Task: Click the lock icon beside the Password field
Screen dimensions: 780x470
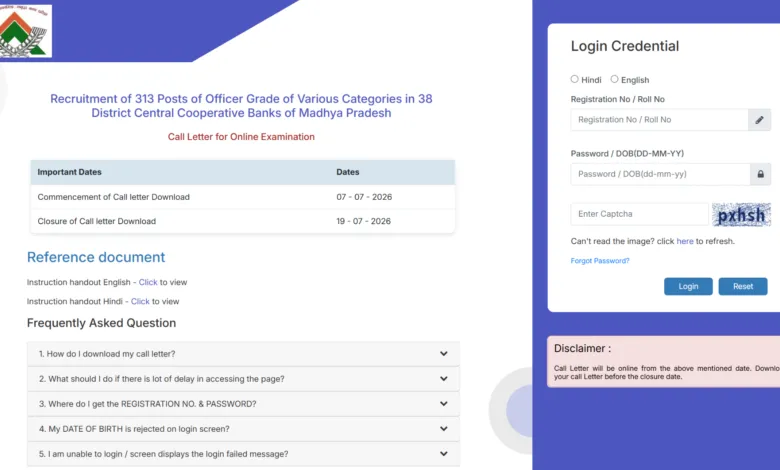Action: click(x=760, y=174)
